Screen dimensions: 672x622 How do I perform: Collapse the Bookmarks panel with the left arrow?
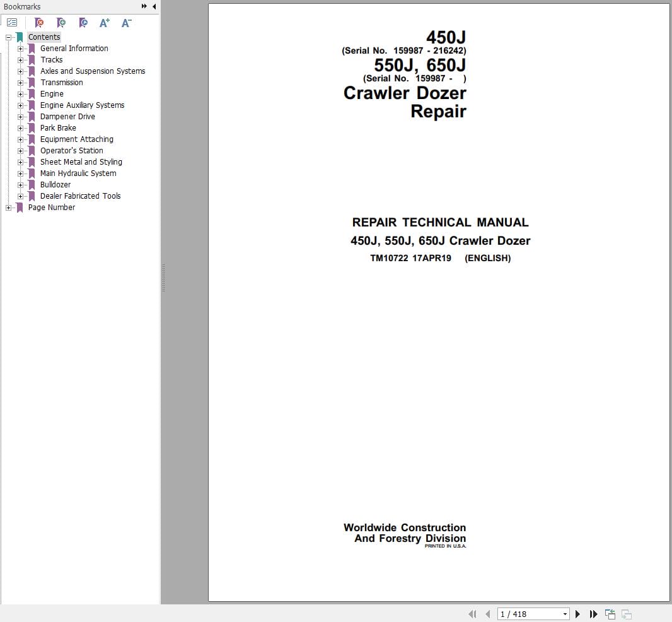[x=154, y=6]
